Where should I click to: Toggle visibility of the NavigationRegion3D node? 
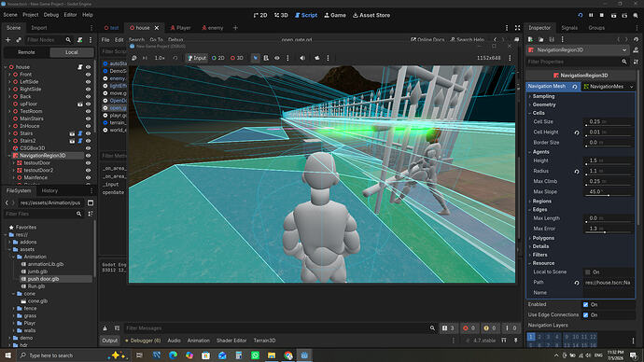pos(88,156)
